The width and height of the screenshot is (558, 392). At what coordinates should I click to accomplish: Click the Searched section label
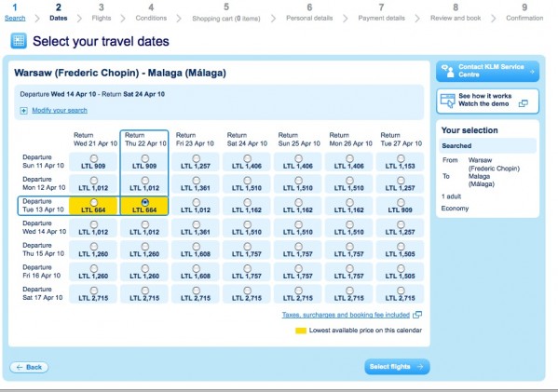click(456, 146)
